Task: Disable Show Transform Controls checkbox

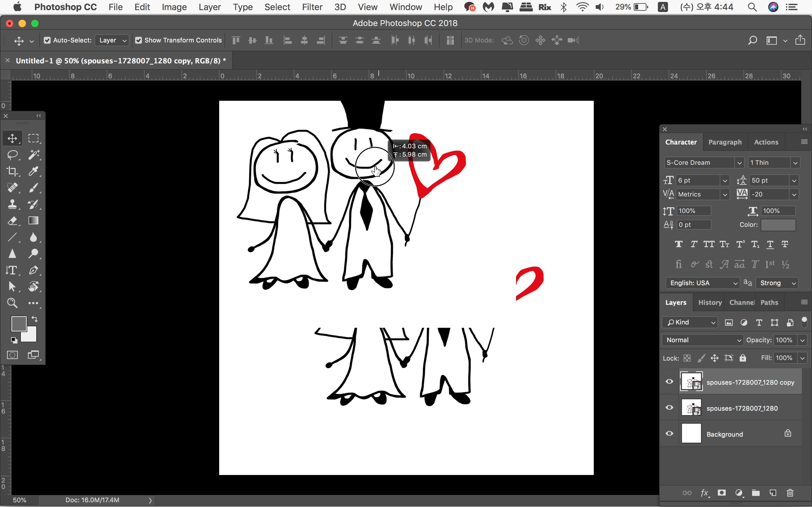Action: 139,40
